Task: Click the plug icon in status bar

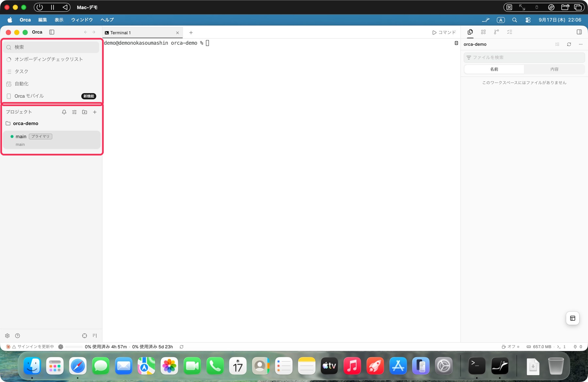Action: pos(575,347)
